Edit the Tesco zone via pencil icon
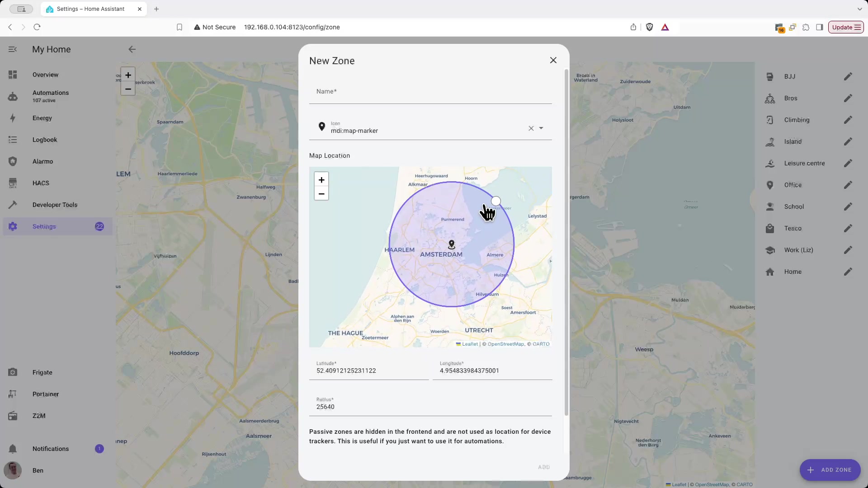This screenshot has width=868, height=488. [x=848, y=228]
